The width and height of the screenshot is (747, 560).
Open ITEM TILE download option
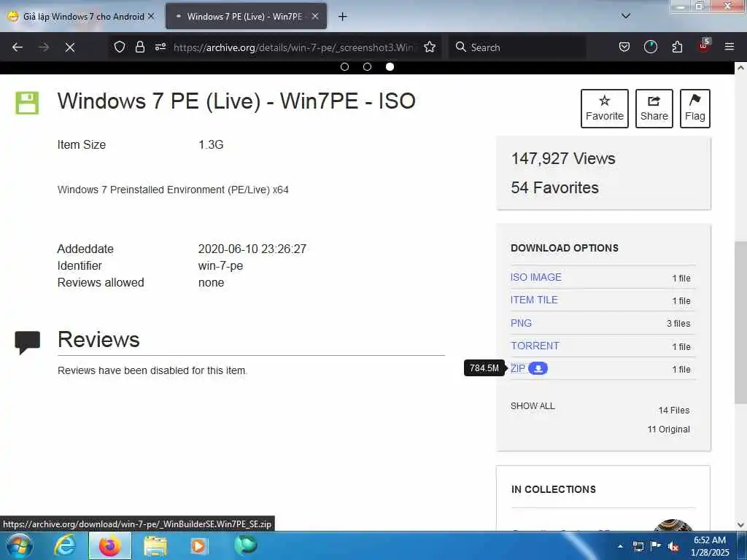point(534,300)
